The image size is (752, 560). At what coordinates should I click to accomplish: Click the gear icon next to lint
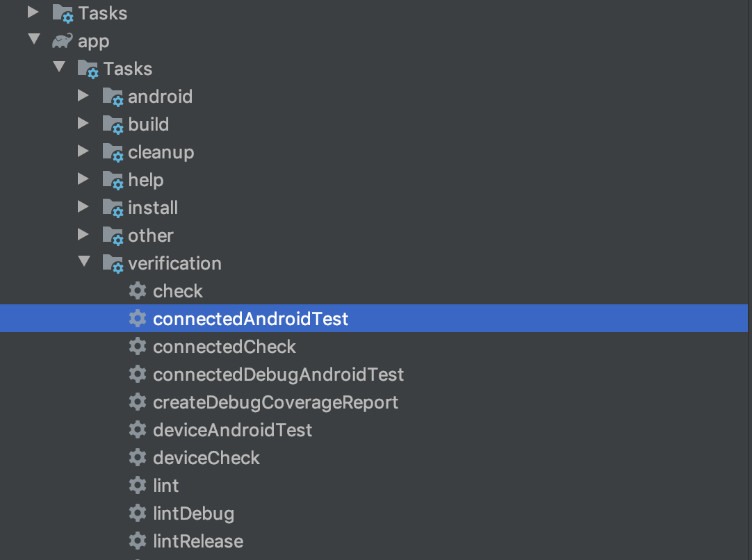point(138,485)
